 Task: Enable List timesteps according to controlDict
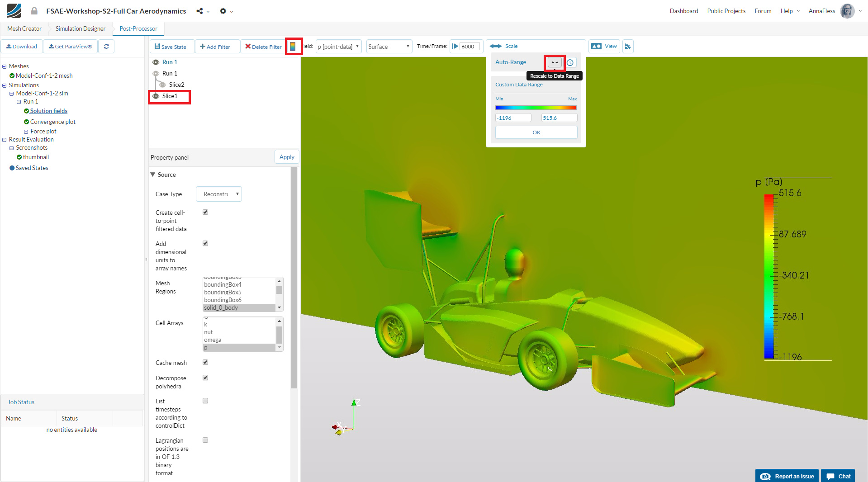click(205, 401)
